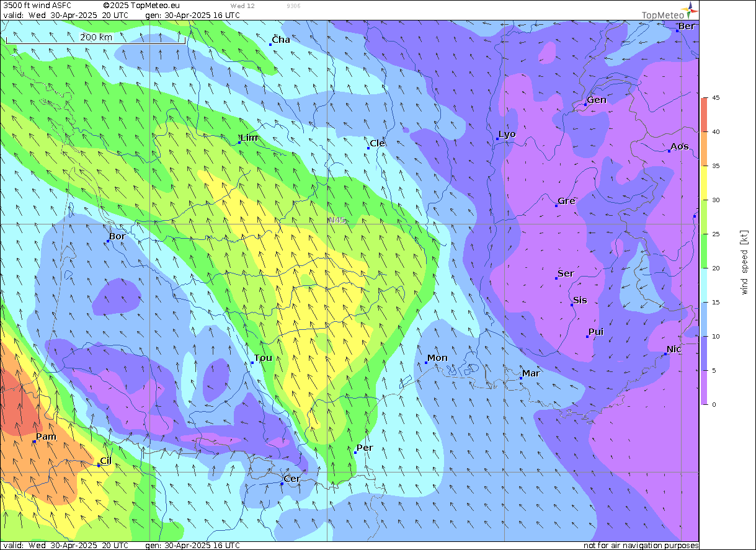Click the Lim city marker label
Image resolution: width=756 pixels, height=550 pixels.
[x=249, y=138]
